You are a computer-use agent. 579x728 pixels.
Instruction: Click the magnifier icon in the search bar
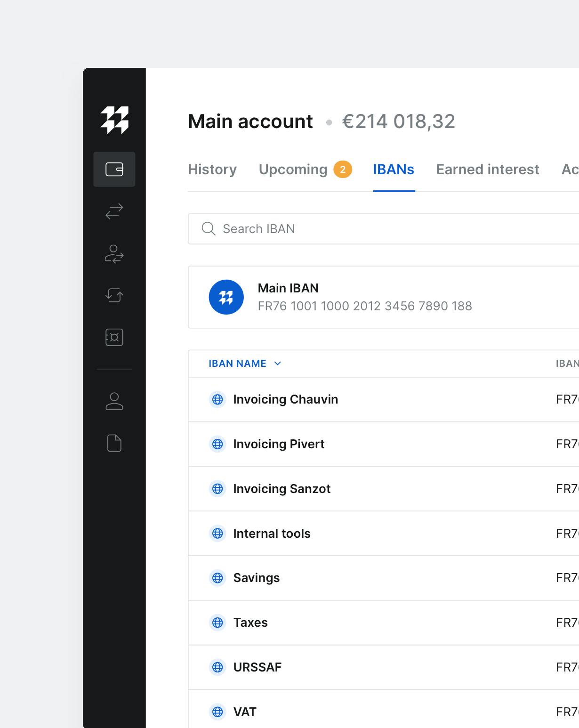tap(209, 228)
